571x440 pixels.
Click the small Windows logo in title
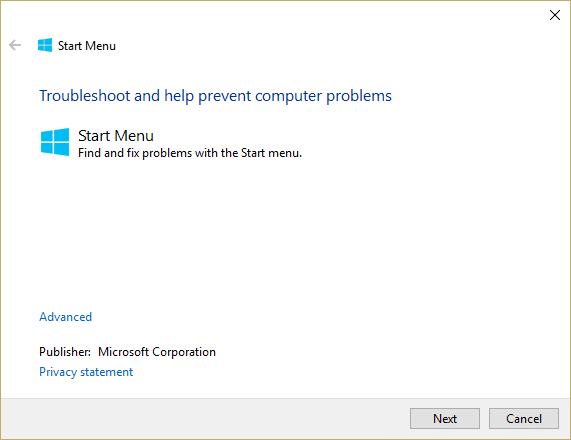tap(45, 45)
